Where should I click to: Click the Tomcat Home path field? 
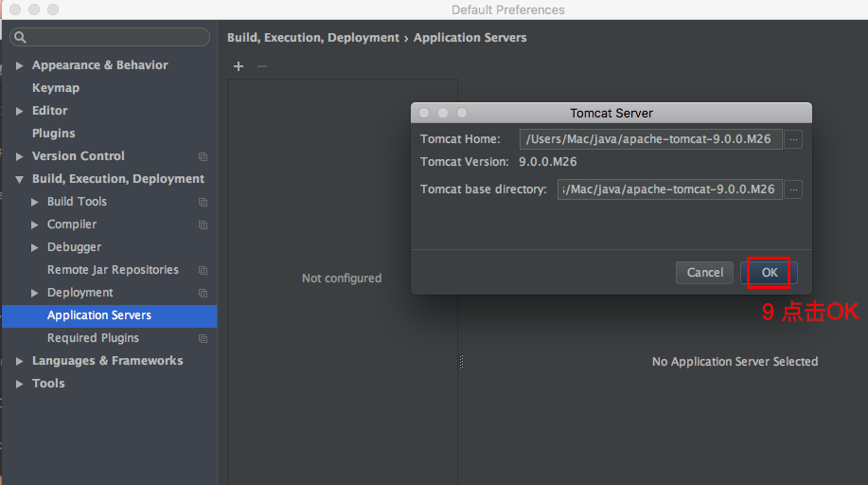click(650, 139)
